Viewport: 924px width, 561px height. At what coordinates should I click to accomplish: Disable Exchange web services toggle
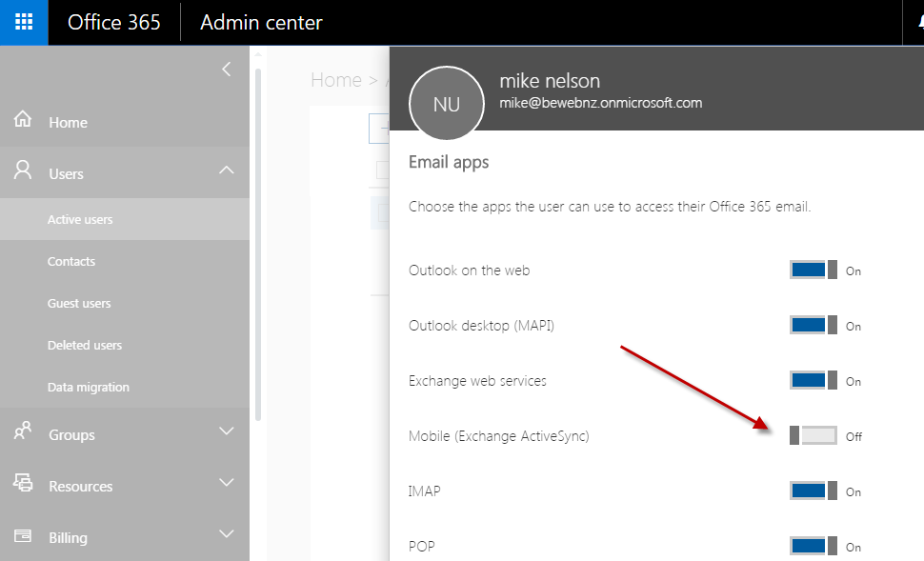point(814,380)
